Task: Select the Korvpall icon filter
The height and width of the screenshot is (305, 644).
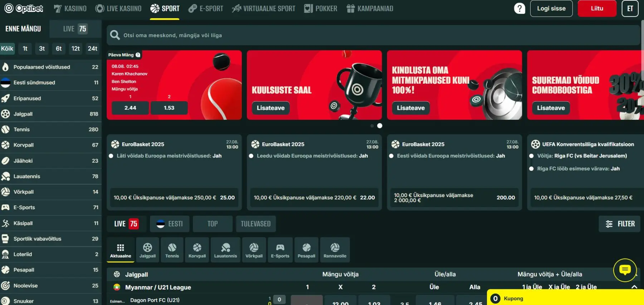Action: coord(197,250)
